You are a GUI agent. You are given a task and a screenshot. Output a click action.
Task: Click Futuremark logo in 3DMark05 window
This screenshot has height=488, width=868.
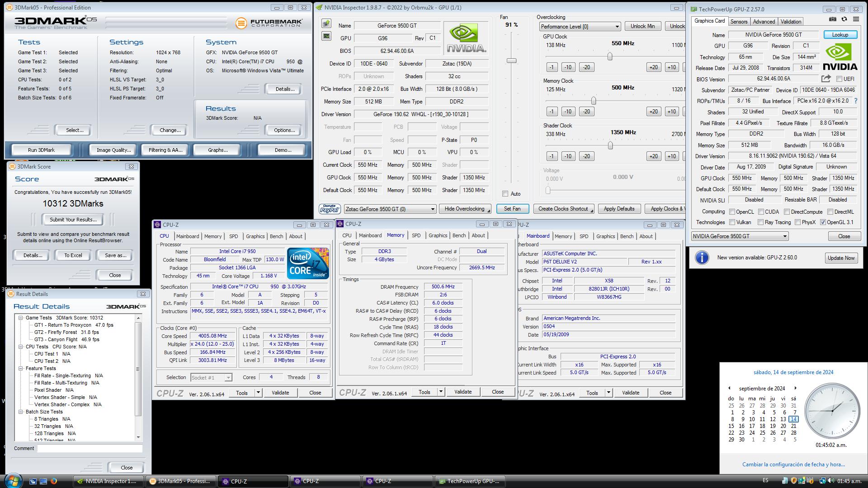coord(269,23)
